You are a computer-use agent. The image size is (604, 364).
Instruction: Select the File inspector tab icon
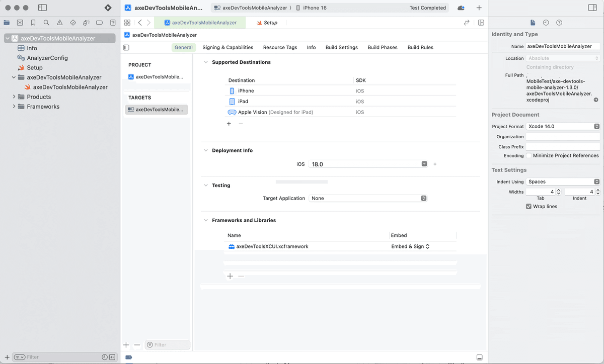point(533,23)
